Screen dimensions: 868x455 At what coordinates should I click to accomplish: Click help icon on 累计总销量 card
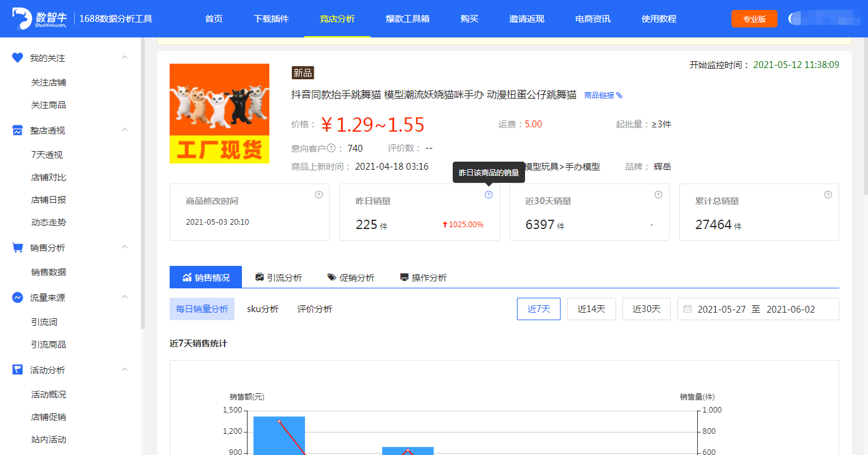tap(828, 195)
